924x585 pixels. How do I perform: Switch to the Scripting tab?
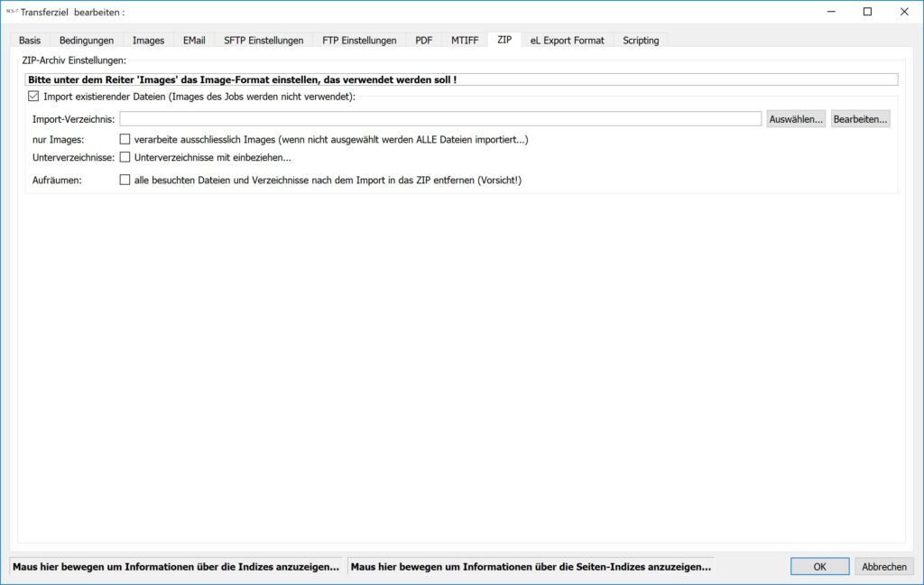pyautogui.click(x=641, y=40)
